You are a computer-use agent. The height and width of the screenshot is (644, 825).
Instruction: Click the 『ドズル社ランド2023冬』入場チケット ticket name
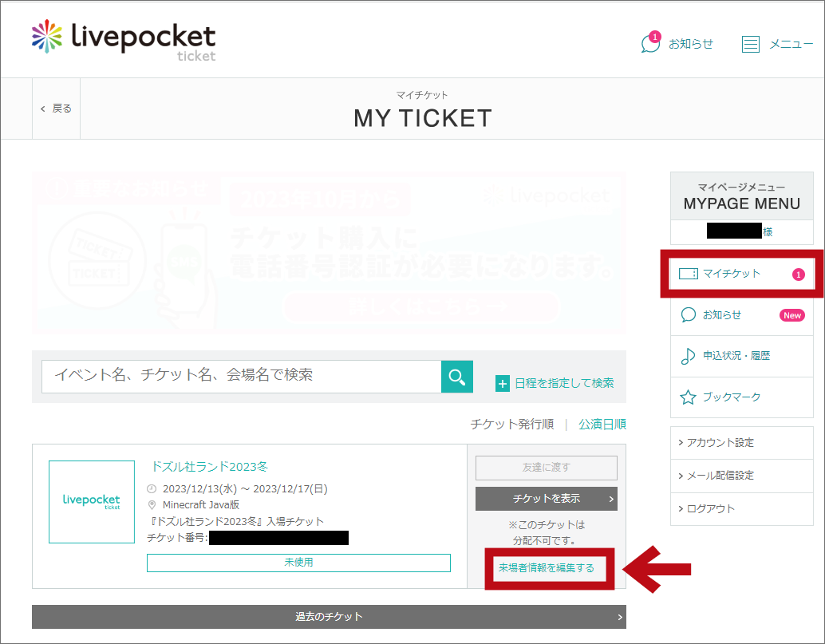coord(235,521)
